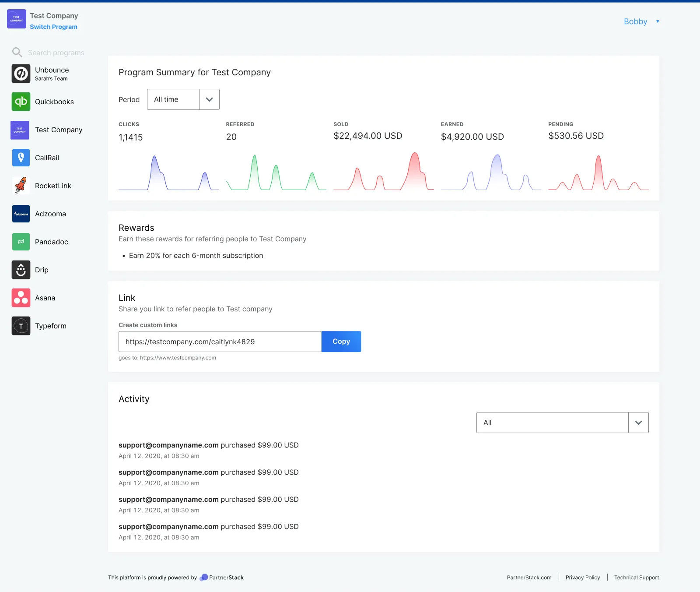Click the $530.56 USD pending value
This screenshot has height=592, width=700.
point(576,136)
